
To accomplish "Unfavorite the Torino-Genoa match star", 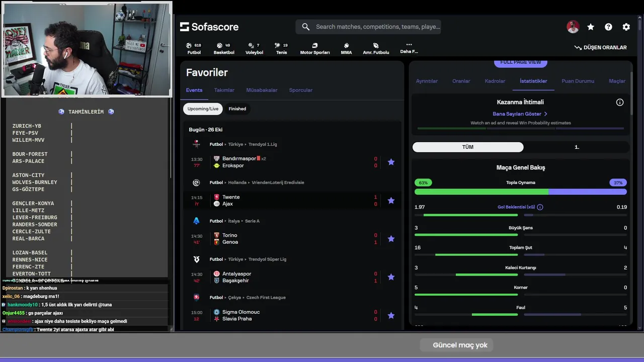I will 391,239.
